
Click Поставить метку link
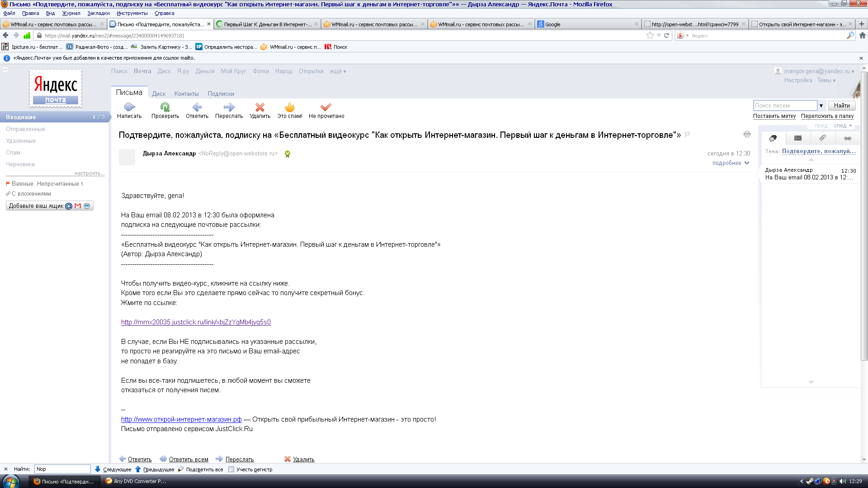774,116
